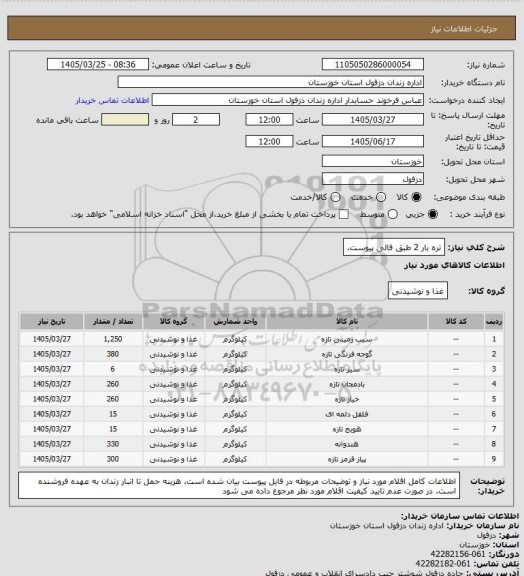Click the واحد شمارش column header

[235, 321]
